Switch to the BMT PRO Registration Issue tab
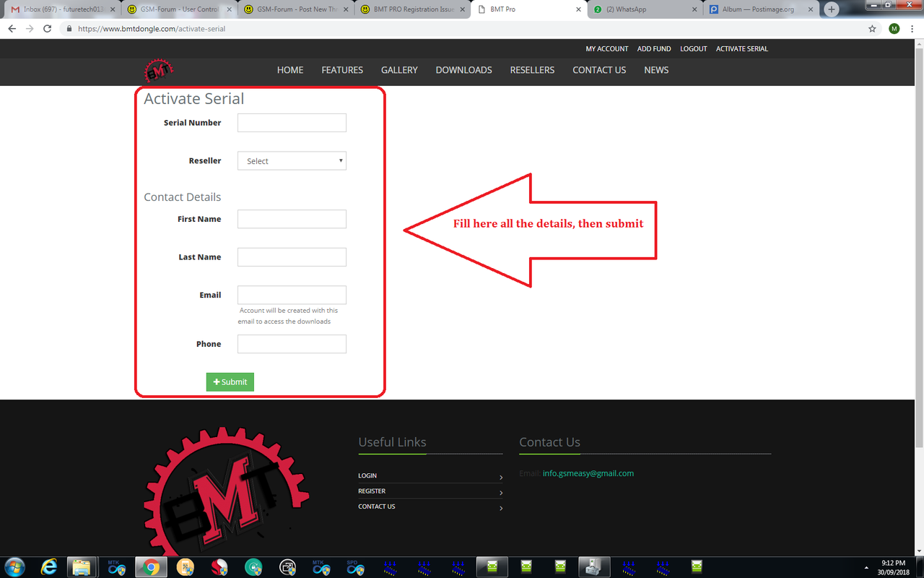Image resolution: width=924 pixels, height=578 pixels. point(411,9)
